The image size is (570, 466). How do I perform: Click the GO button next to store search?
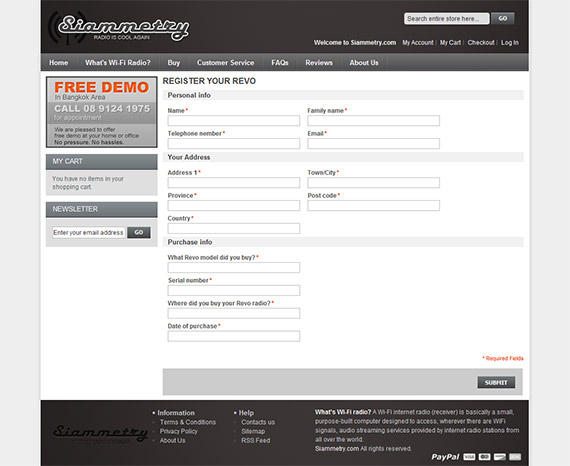(x=503, y=19)
